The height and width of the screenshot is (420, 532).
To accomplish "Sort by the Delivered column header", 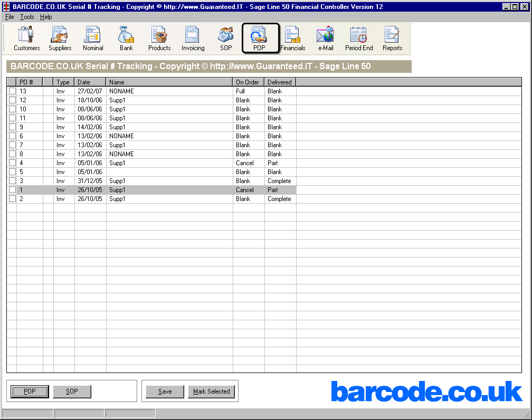I will 280,82.
